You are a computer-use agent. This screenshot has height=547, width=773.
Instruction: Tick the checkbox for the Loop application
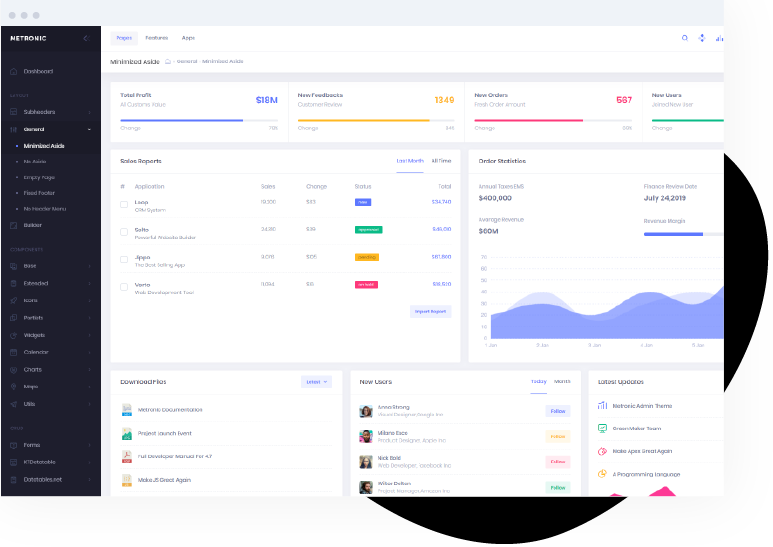click(x=124, y=204)
